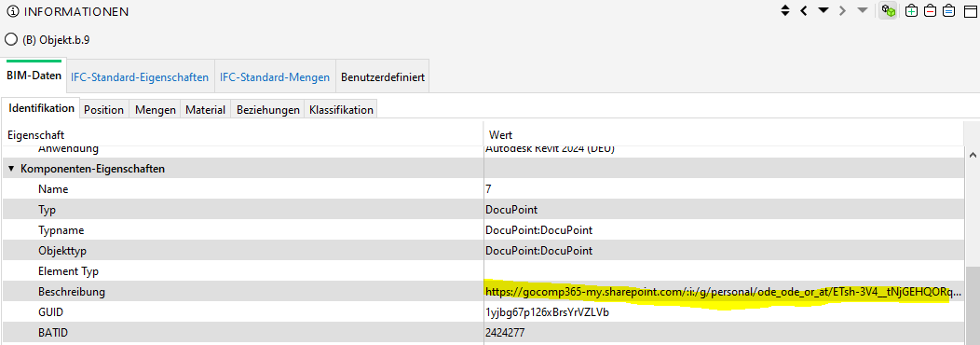
Task: Switch to the Position sub-tab
Action: (x=103, y=110)
